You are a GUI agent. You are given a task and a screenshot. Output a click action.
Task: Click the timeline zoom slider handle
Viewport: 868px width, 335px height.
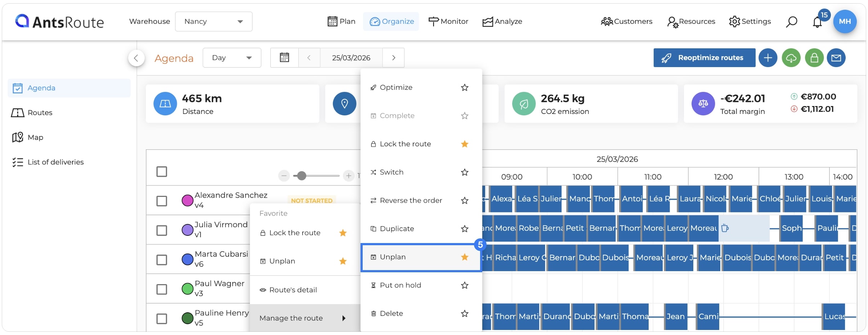point(302,176)
